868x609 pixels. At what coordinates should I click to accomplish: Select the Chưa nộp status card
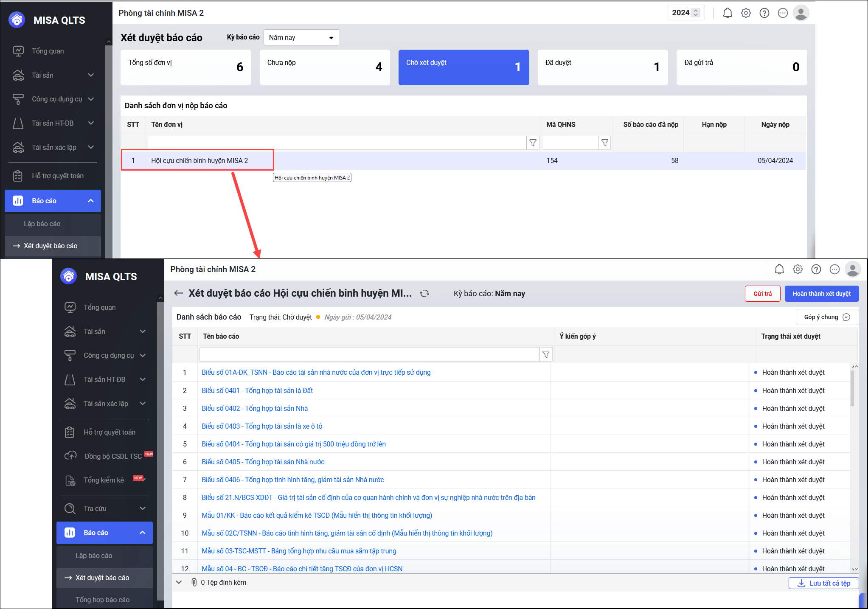324,67
